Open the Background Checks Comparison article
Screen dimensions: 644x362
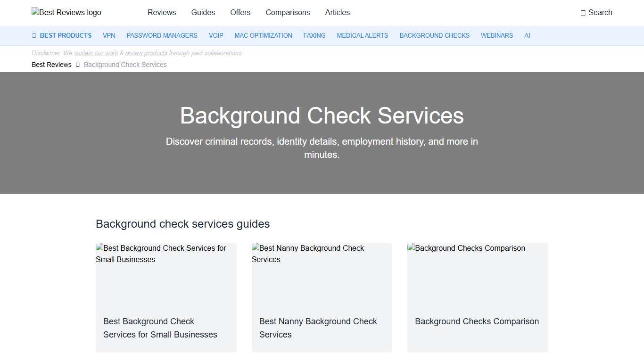(477, 297)
